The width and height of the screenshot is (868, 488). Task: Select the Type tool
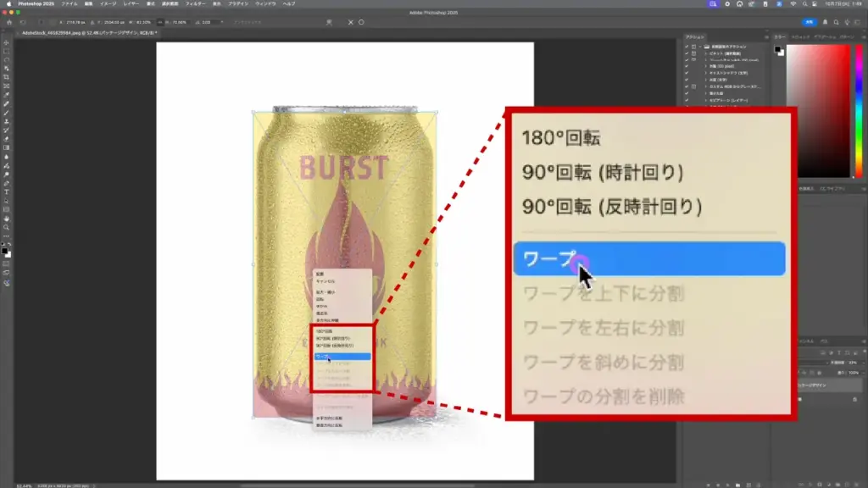(6, 191)
